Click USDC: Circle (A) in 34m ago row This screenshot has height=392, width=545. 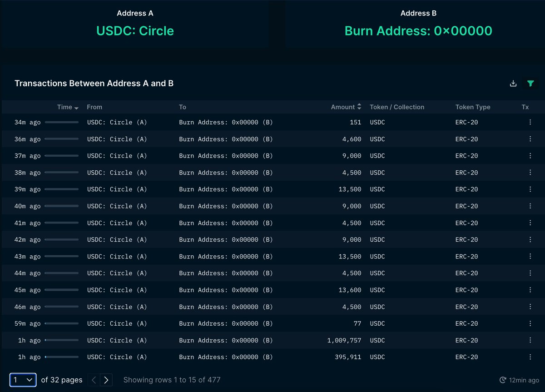[117, 122]
